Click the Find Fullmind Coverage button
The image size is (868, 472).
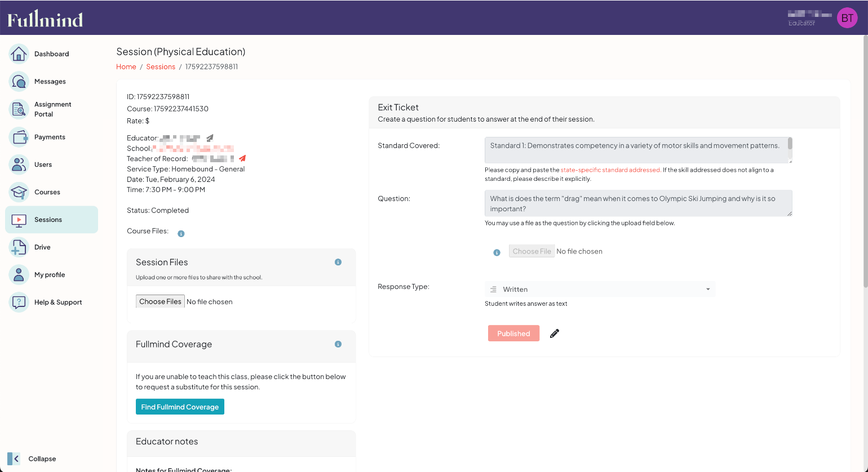point(180,407)
